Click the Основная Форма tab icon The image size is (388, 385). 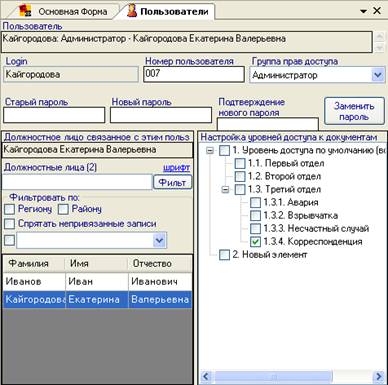25,10
